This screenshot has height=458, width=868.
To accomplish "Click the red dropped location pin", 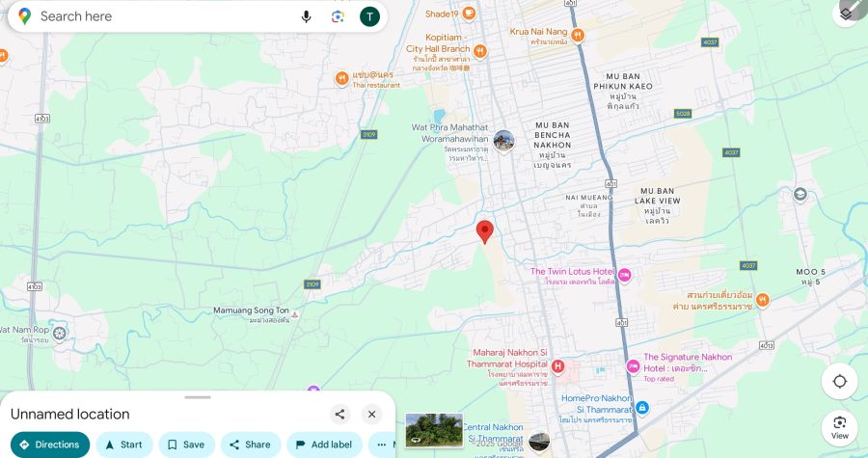I will [x=485, y=231].
